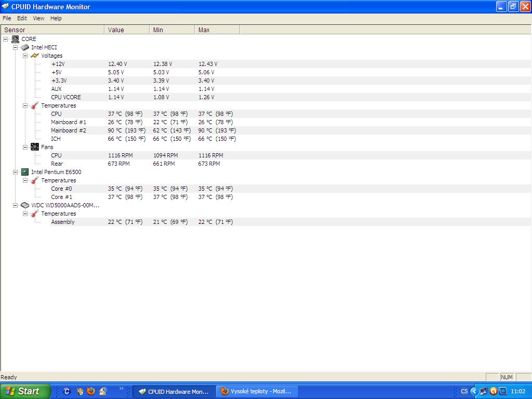Collapse the WDC WD5000AADS node

click(x=15, y=205)
